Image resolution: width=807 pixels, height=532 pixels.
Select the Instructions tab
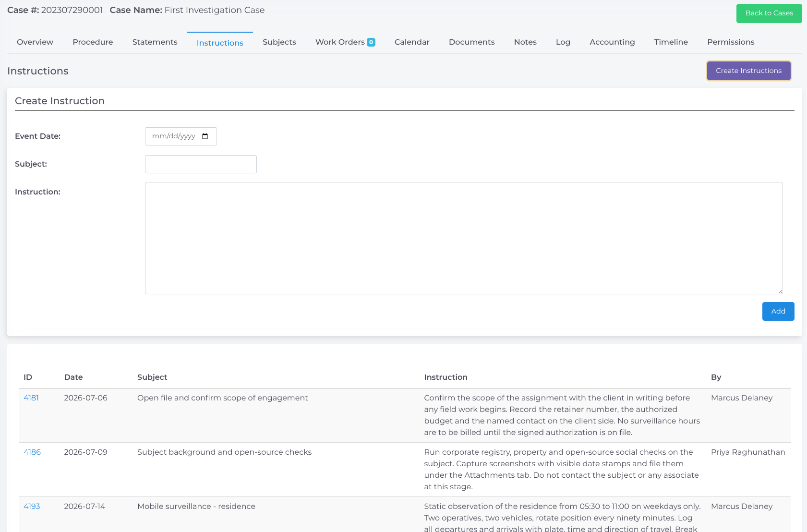(x=220, y=43)
